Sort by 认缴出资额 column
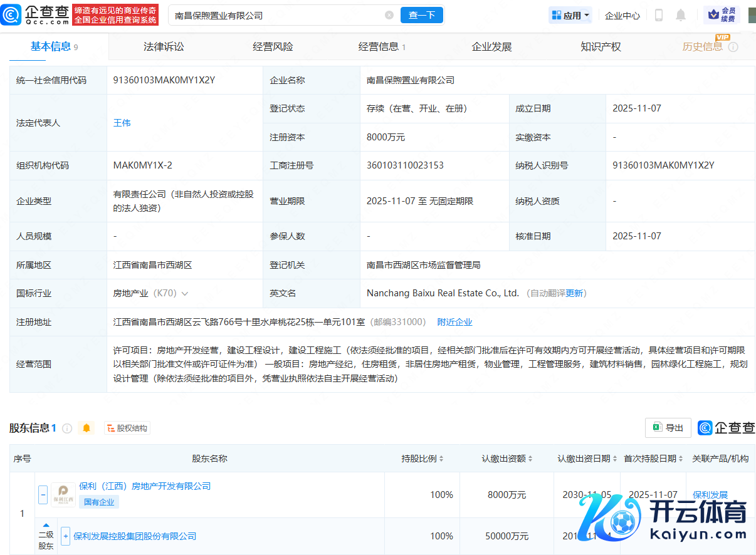Viewport: 756px width, 555px height. coord(530,459)
